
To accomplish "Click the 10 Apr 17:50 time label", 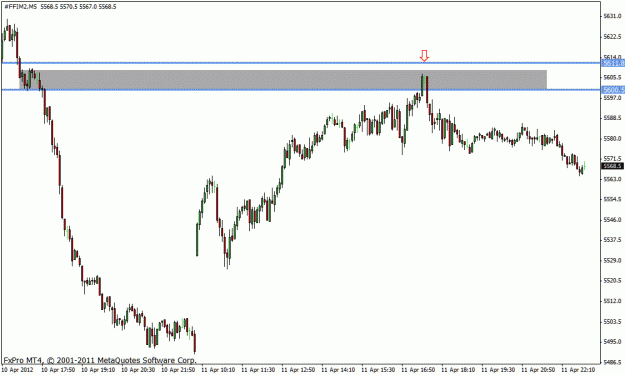I will (58, 370).
